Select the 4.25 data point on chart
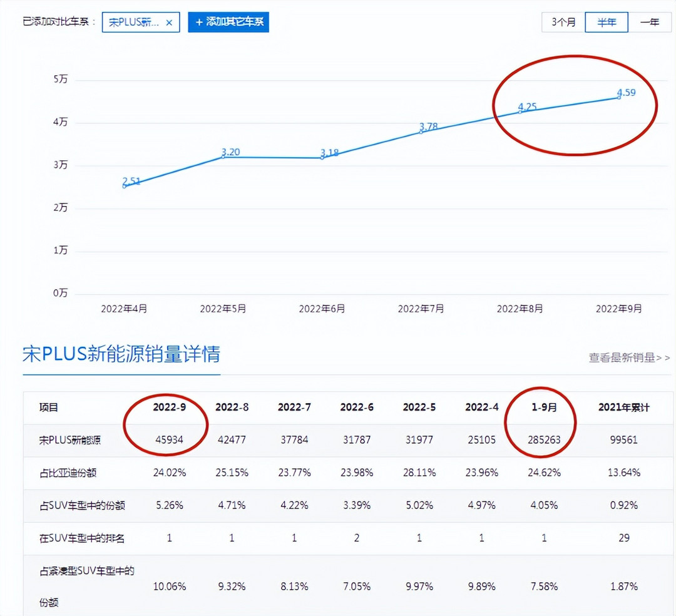Viewport: 676px width, 616px height. [520, 112]
